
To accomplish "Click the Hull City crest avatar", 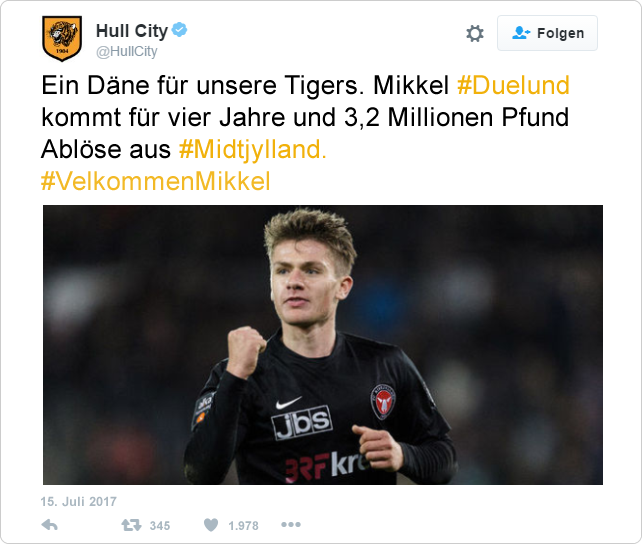I will [62, 38].
